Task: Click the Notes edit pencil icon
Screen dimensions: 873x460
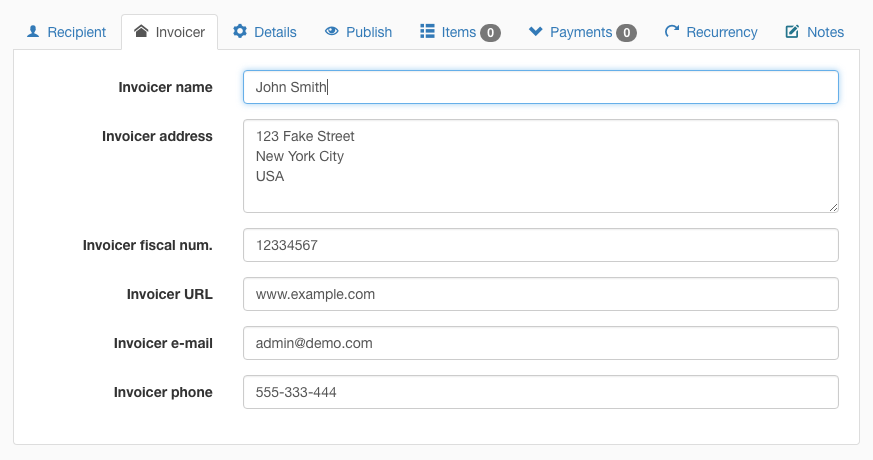Action: point(792,31)
